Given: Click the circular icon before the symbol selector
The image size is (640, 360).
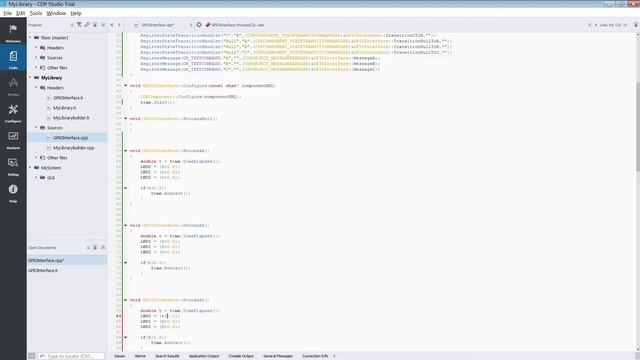Looking at the screenshot, I should (199, 25).
